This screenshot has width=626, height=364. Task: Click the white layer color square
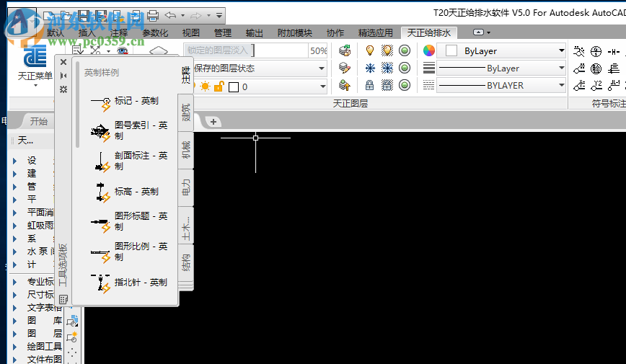[x=234, y=87]
